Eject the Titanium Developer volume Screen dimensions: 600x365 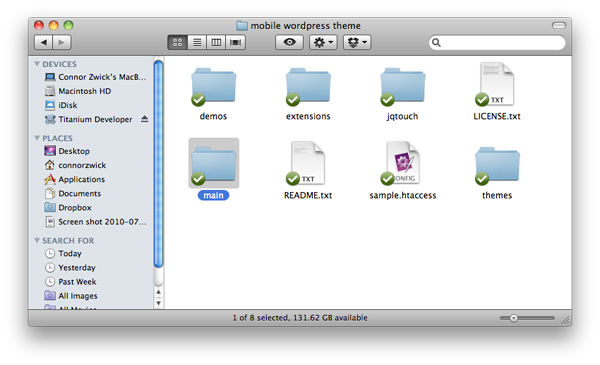click(144, 119)
